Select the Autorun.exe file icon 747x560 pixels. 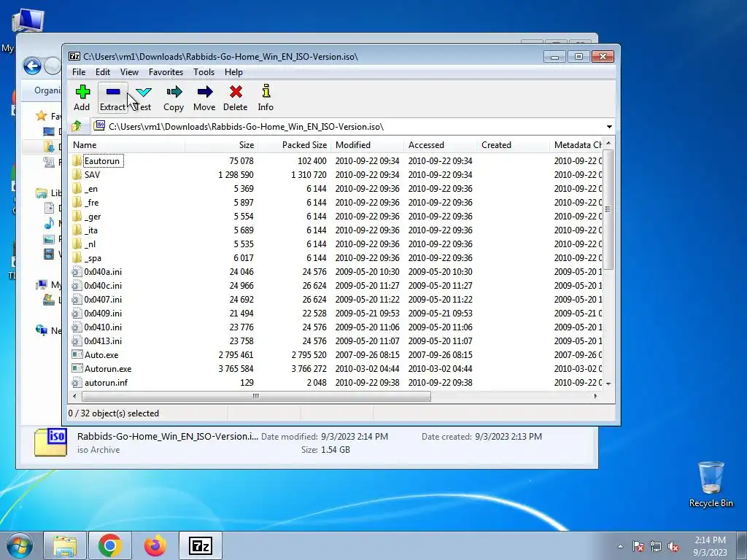pos(77,368)
